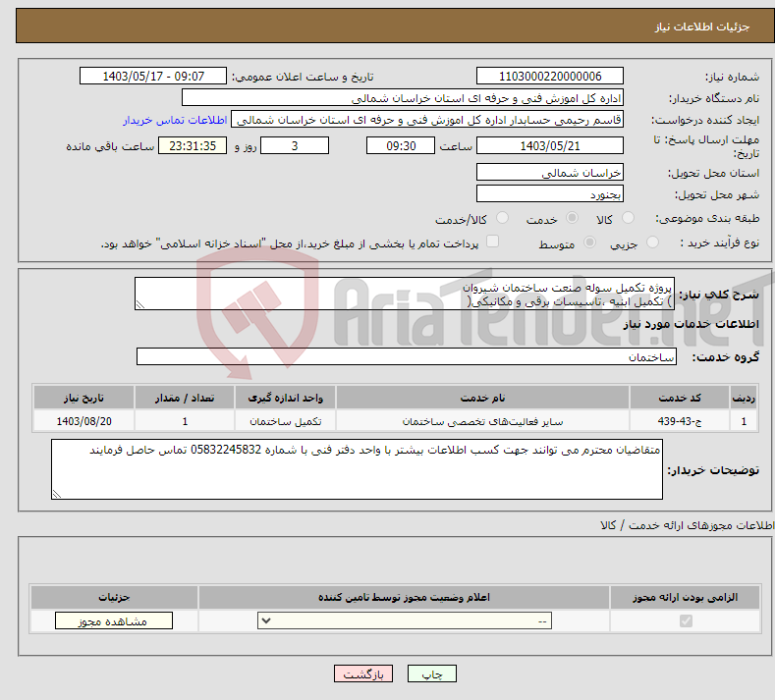The height and width of the screenshot is (700, 775).
Task: Click the buyer organization name field
Action: point(403,98)
